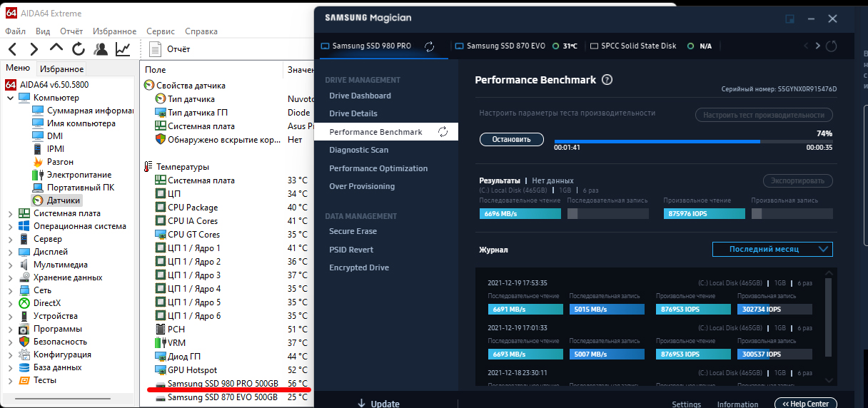Screen dimensions: 868x408
Task: Open the Последний месяц period dropdown
Action: [x=772, y=249]
